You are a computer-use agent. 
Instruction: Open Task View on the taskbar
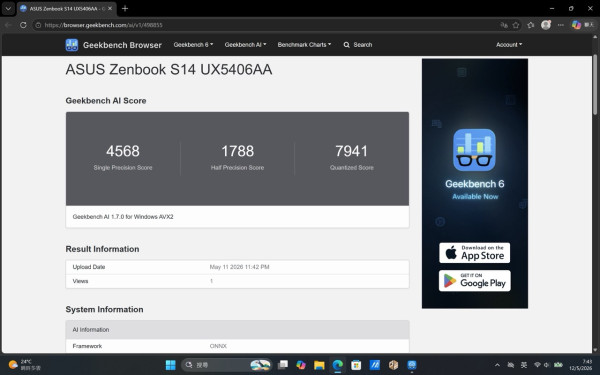[283, 365]
